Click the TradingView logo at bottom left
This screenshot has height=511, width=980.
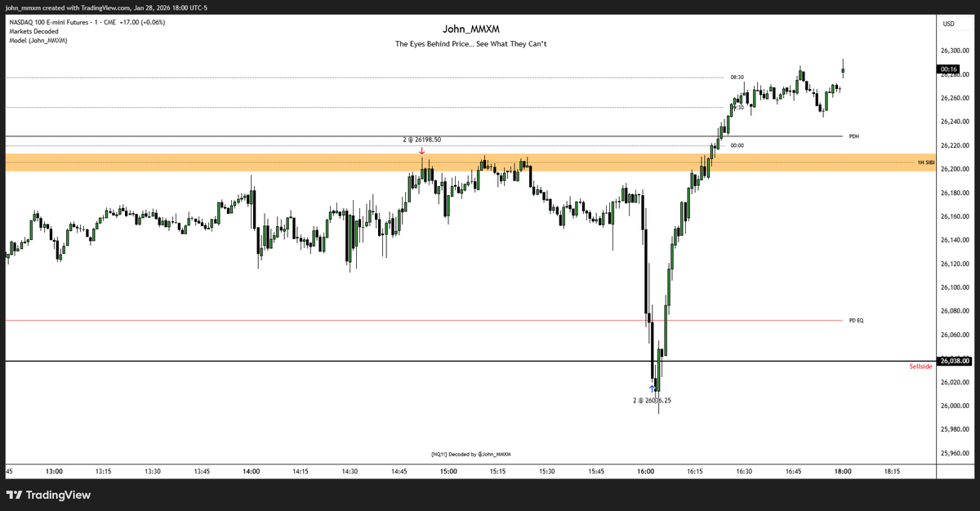(x=49, y=495)
